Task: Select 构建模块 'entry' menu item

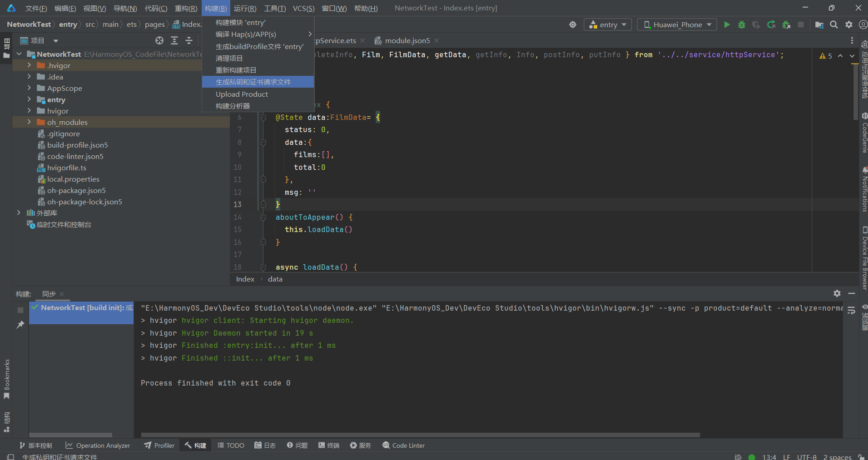Action: coord(258,23)
